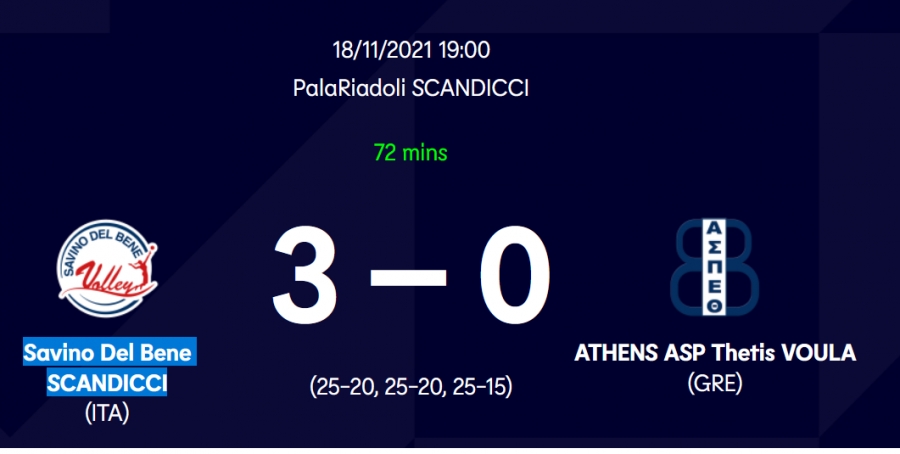Select the second set score 25-20

point(412,386)
